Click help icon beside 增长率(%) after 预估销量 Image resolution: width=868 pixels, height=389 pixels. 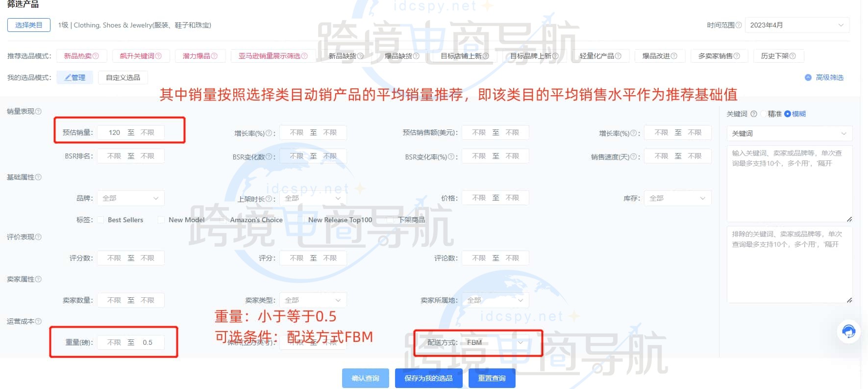coord(269,133)
